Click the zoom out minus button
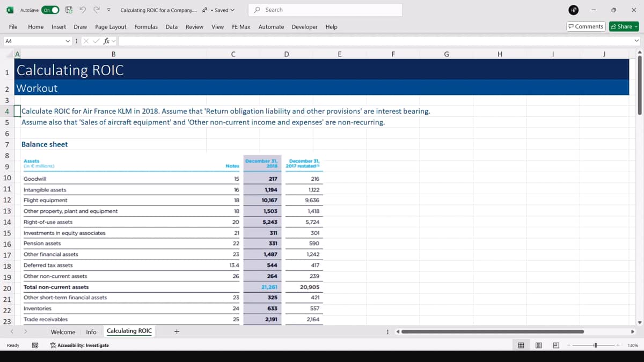Viewport: 644px width, 362px height. [x=569, y=345]
